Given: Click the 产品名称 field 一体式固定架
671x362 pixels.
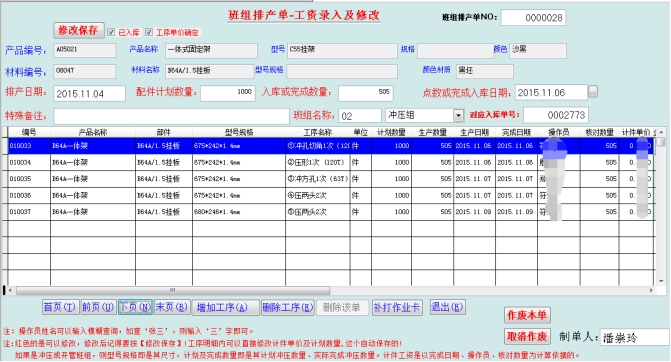Looking at the screenshot, I should (211, 50).
